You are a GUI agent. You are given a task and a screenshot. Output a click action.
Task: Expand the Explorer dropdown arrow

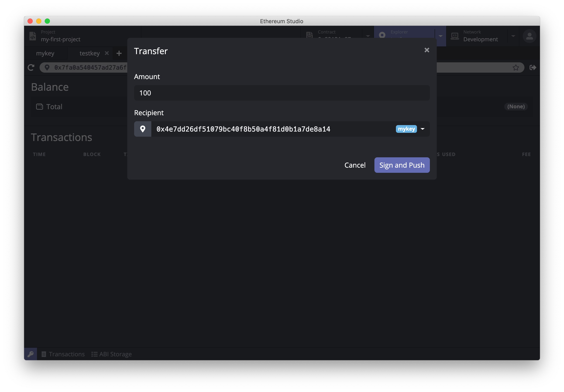point(440,36)
